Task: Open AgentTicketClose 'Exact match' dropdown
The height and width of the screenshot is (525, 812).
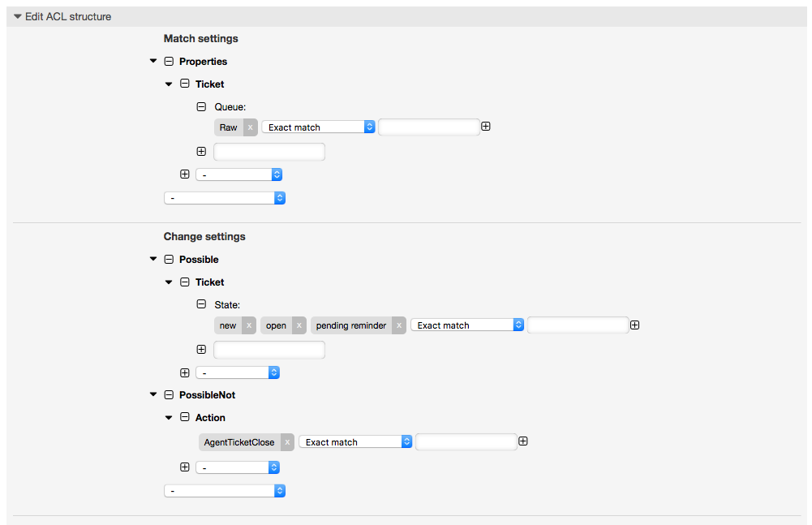Action: (x=355, y=442)
